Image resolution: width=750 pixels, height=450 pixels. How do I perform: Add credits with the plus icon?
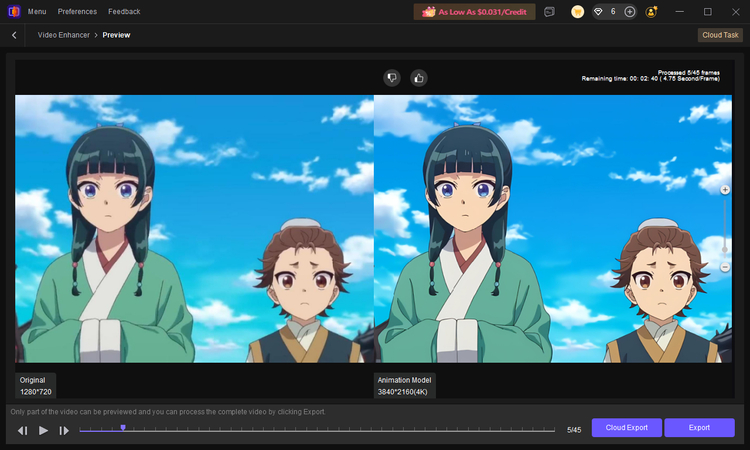(x=629, y=12)
